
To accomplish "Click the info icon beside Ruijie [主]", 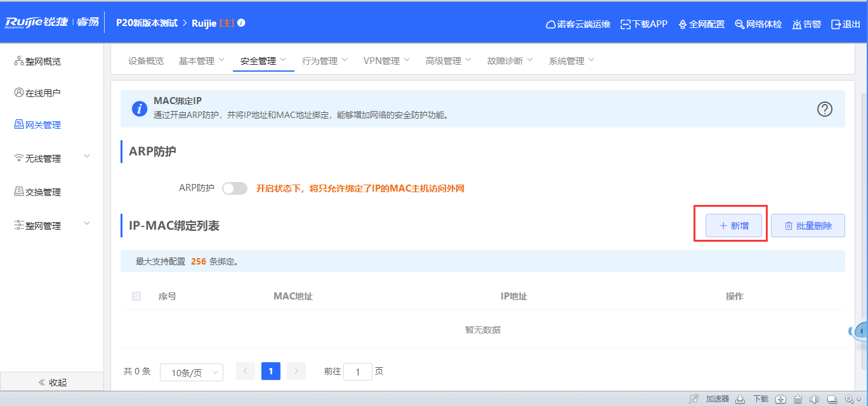I will (241, 23).
